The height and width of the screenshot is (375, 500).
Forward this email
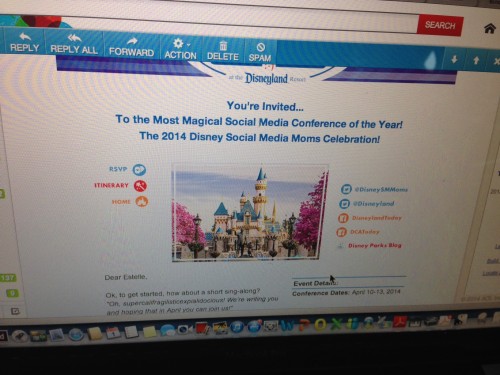(131, 47)
